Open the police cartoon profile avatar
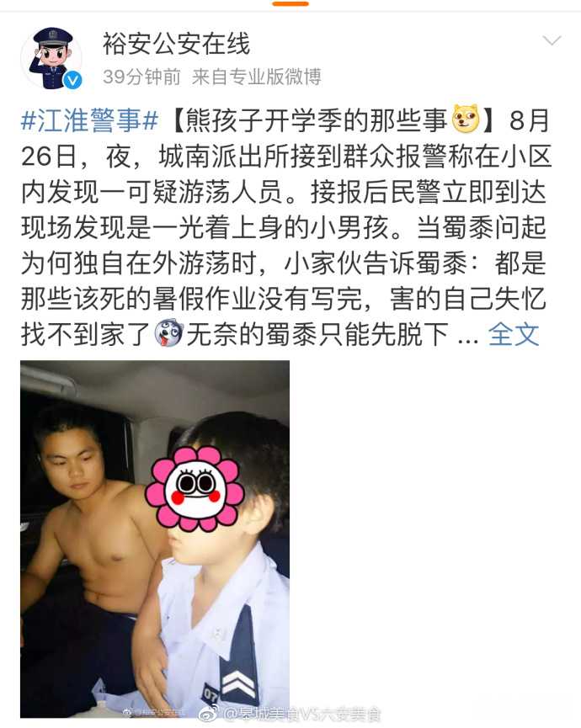The image size is (581, 728). point(52,58)
